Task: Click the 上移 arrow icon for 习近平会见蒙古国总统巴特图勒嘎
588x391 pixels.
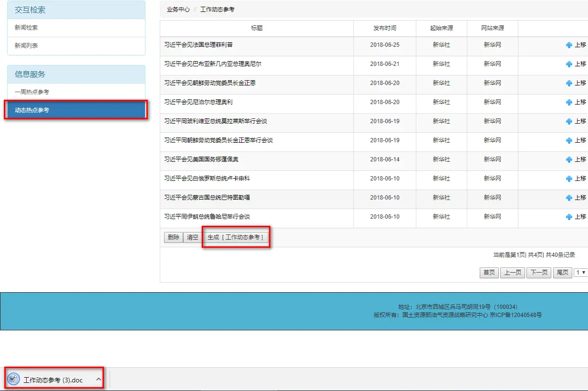Action: point(568,198)
